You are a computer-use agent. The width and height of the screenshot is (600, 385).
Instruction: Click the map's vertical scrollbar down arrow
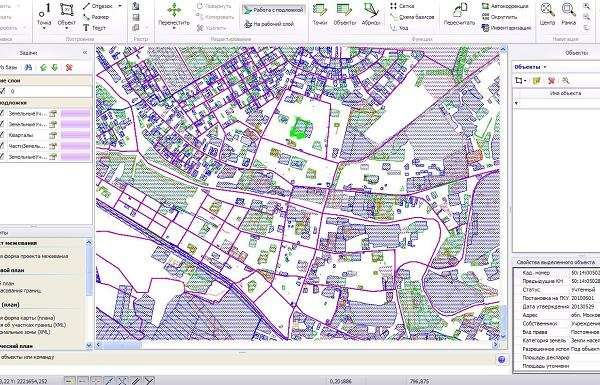tap(504, 336)
